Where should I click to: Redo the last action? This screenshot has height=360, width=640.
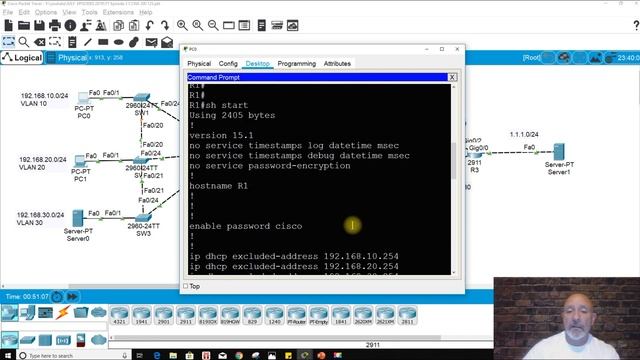pyautogui.click(x=165, y=26)
